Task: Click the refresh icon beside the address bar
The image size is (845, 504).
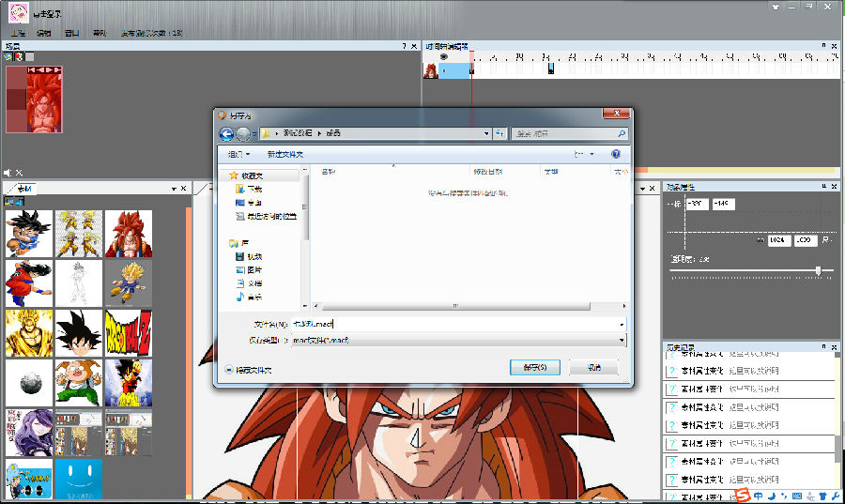Action: (499, 134)
